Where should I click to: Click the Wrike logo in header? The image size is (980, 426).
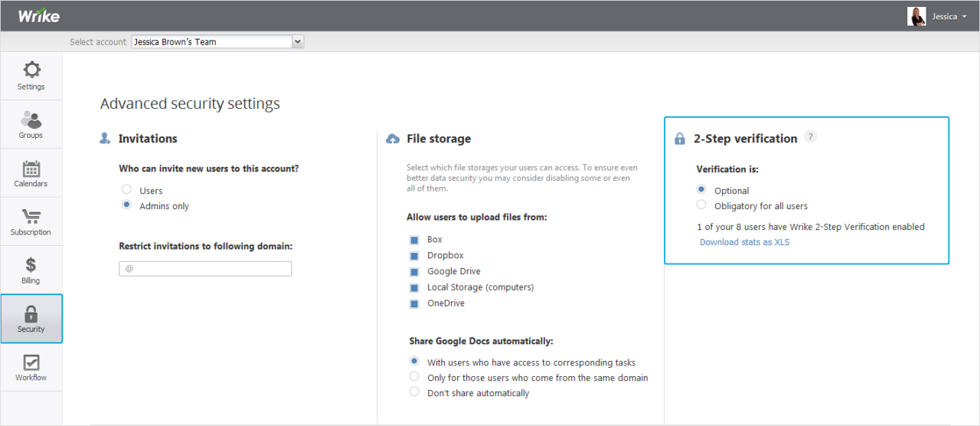coord(39,15)
